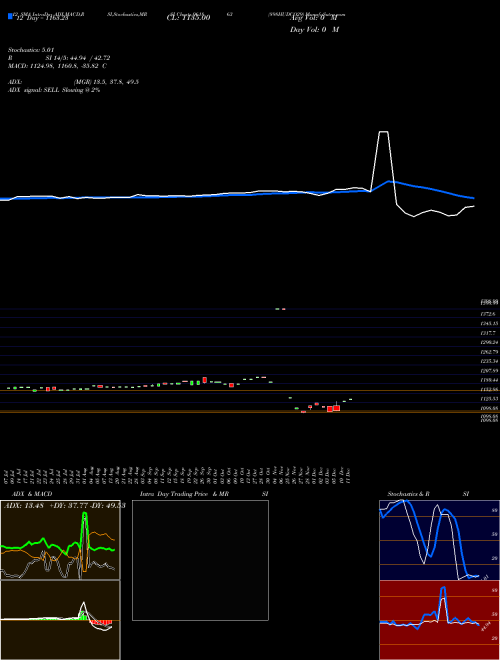
Task: Click the "Stochastics & R SI" panel title
Action: [x=428, y=494]
